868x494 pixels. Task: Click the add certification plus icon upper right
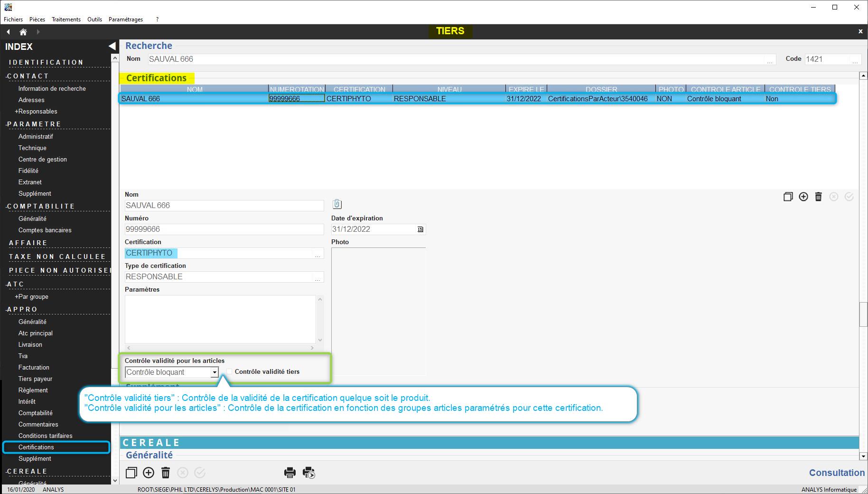[803, 197]
